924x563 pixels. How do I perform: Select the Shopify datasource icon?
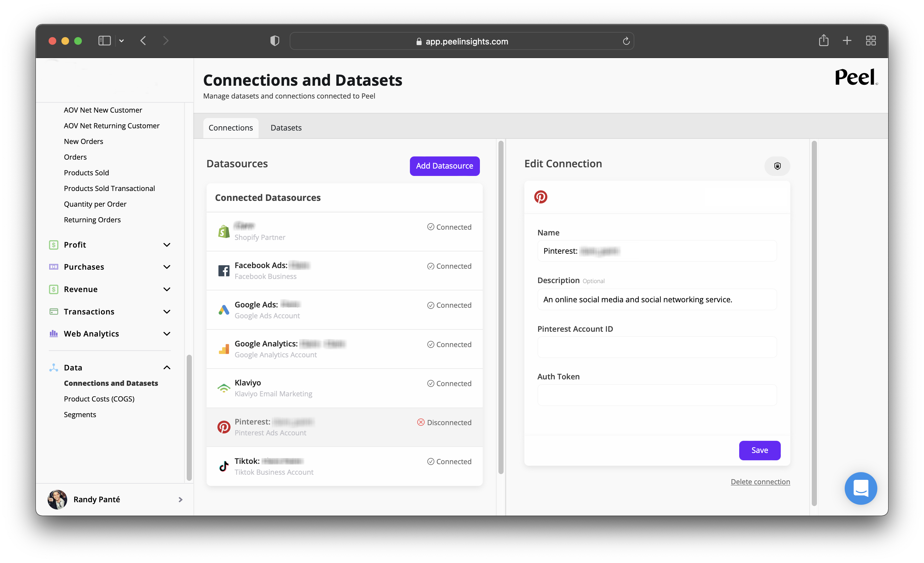pyautogui.click(x=224, y=232)
